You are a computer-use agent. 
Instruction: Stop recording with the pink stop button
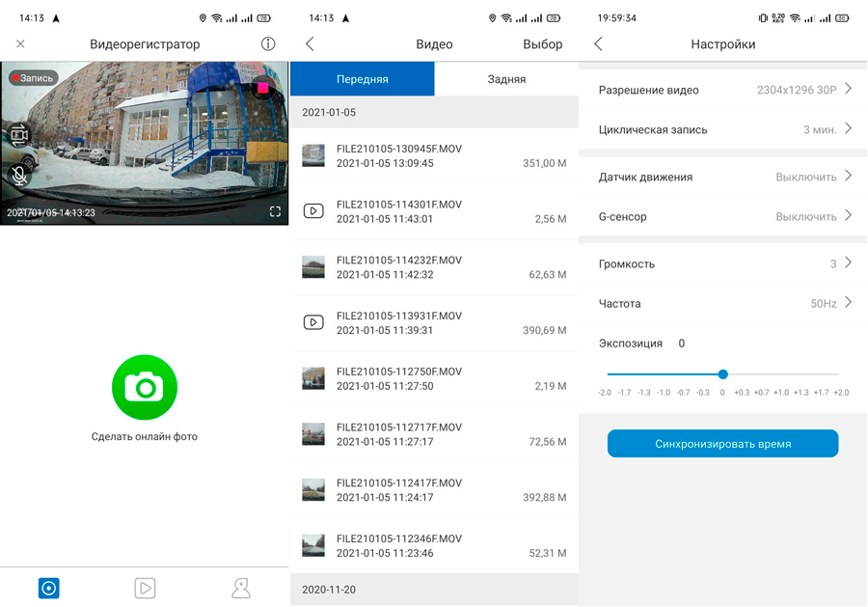(263, 88)
